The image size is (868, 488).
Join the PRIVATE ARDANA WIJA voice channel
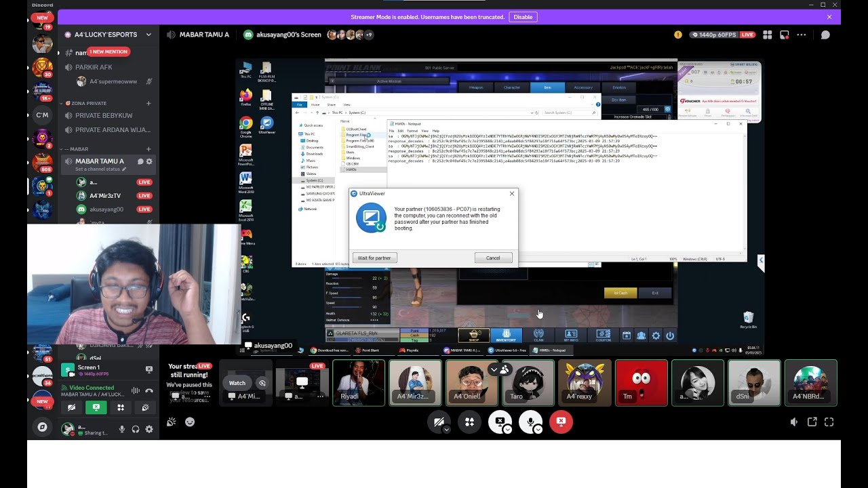[108, 130]
